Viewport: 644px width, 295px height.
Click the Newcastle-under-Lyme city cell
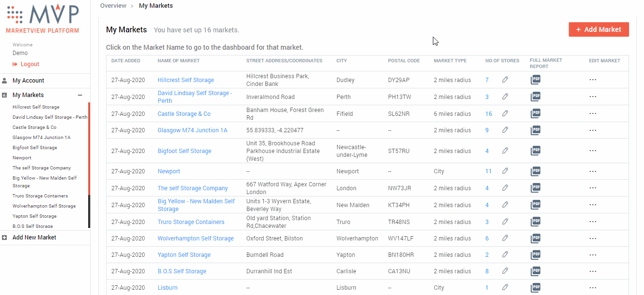(x=352, y=151)
